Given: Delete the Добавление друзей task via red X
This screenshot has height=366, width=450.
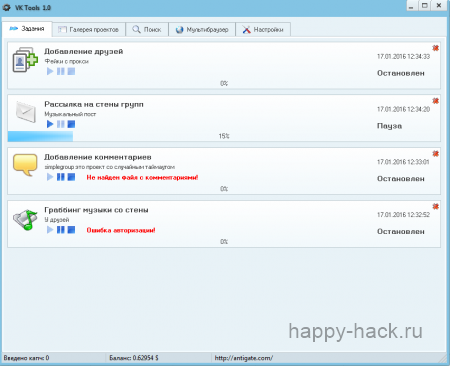Looking at the screenshot, I should (x=435, y=48).
